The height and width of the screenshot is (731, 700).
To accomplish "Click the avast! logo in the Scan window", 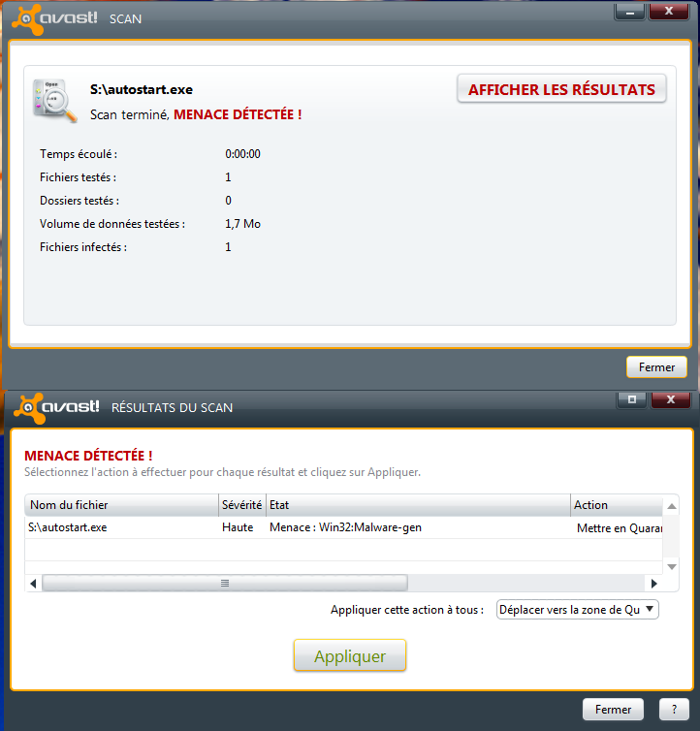I will pyautogui.click(x=54, y=19).
